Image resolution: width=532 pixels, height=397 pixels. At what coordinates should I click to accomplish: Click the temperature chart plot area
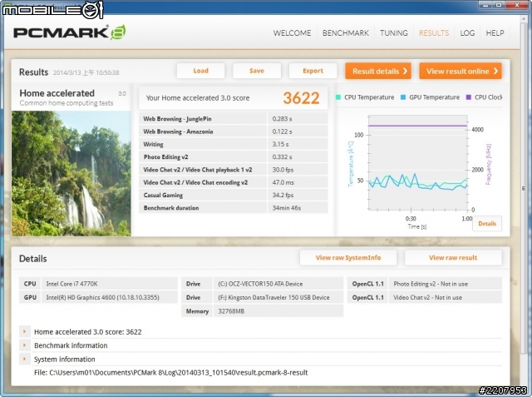pos(418,163)
